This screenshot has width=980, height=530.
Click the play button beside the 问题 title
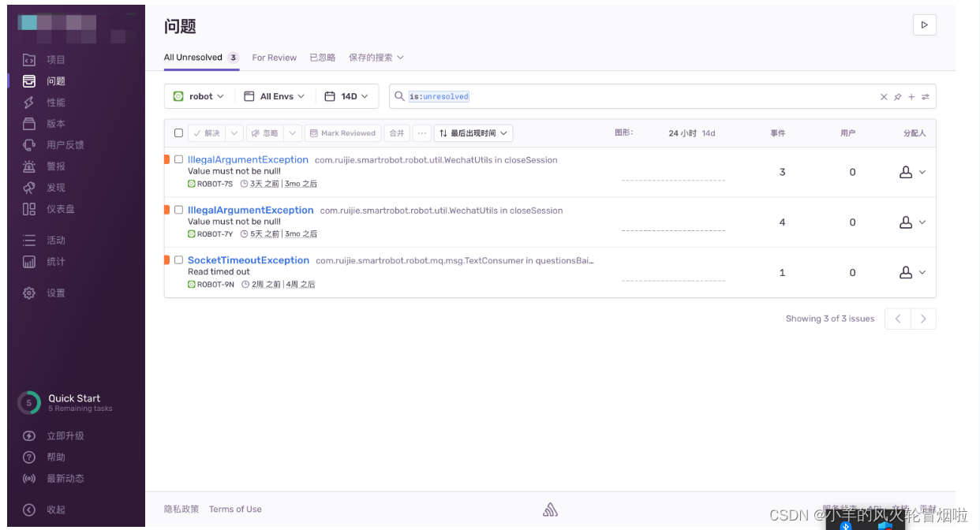tap(924, 25)
